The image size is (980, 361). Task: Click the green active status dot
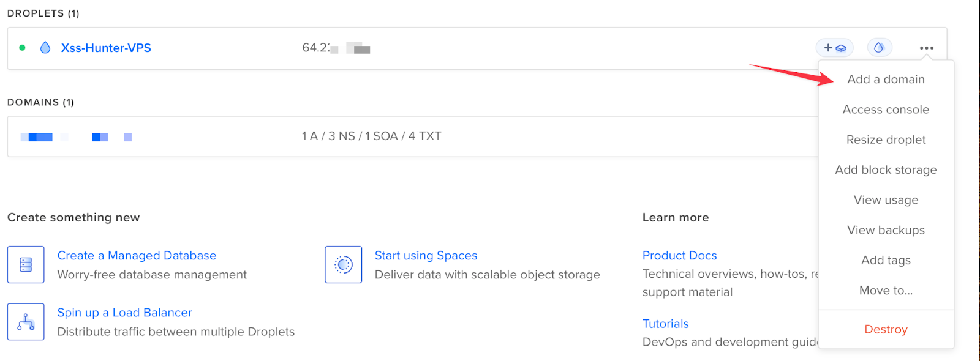[x=23, y=48]
